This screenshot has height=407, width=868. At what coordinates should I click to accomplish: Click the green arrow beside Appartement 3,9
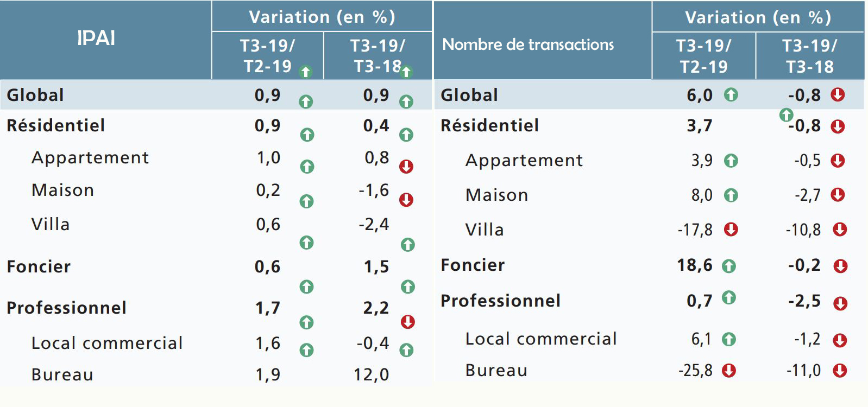[x=731, y=161]
